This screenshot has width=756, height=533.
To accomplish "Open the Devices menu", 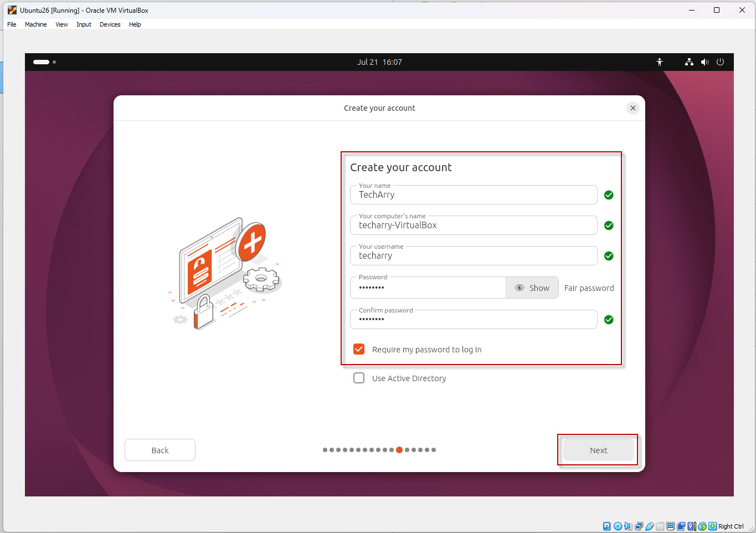I will 110,24.
